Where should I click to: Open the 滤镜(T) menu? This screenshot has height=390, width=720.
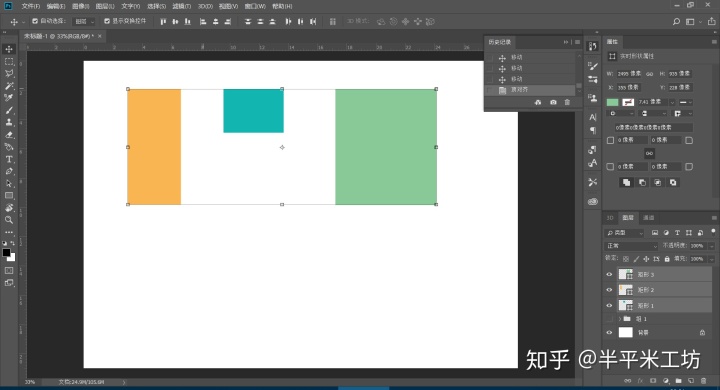(181, 6)
